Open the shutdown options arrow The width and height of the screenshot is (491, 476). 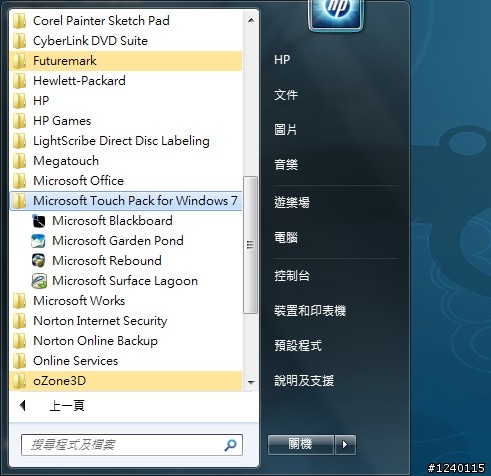pos(345,445)
